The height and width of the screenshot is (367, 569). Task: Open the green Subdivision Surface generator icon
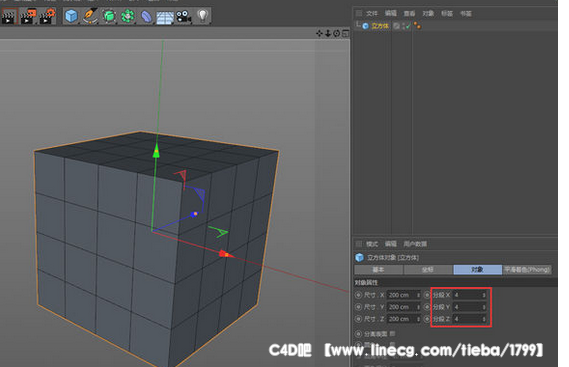109,16
